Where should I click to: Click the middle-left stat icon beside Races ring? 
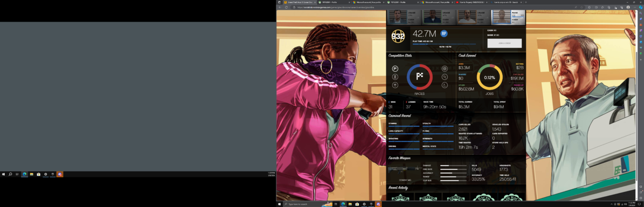(395, 77)
